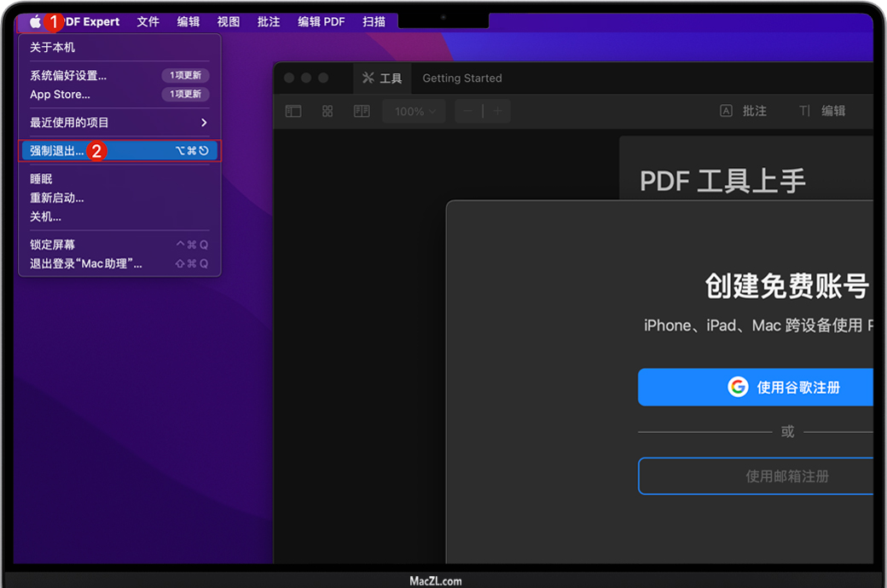Choose 退出登录"Mac助理"... entry
This screenshot has height=588, width=887.
(119, 263)
